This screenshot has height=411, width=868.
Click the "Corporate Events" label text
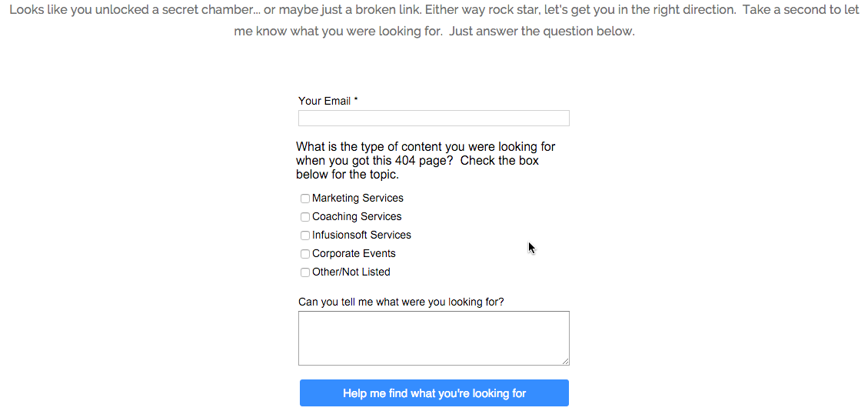pos(354,253)
